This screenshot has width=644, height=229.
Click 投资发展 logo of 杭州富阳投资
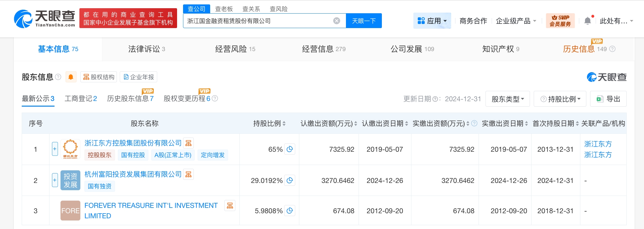point(70,180)
